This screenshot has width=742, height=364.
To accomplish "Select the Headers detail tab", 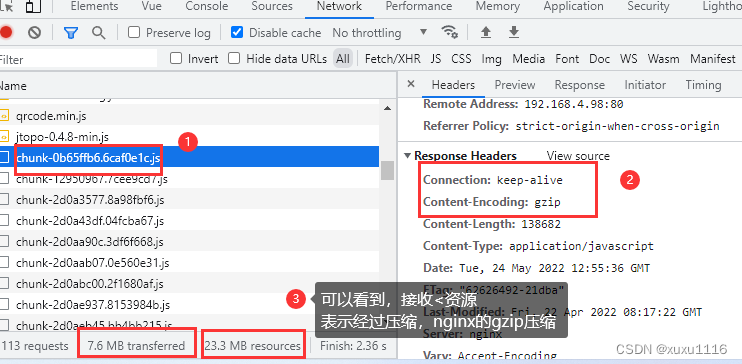I will 453,85.
